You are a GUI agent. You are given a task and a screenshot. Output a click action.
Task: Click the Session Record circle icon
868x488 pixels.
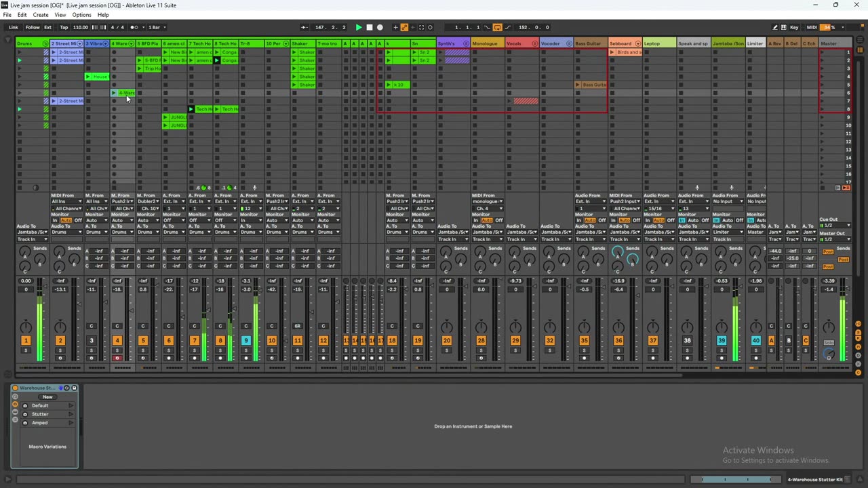(430, 27)
